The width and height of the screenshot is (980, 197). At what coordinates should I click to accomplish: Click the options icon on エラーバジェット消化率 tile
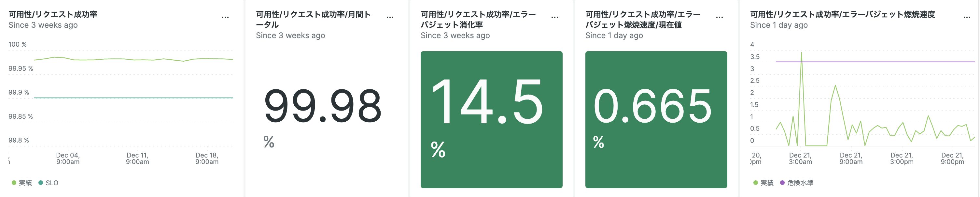555,16
